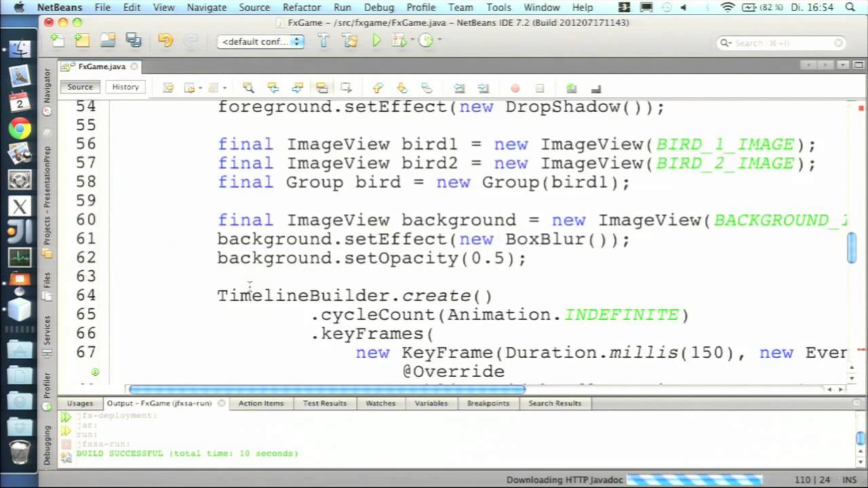Click the New Project toolbar icon
The width and height of the screenshot is (868, 488).
82,41
